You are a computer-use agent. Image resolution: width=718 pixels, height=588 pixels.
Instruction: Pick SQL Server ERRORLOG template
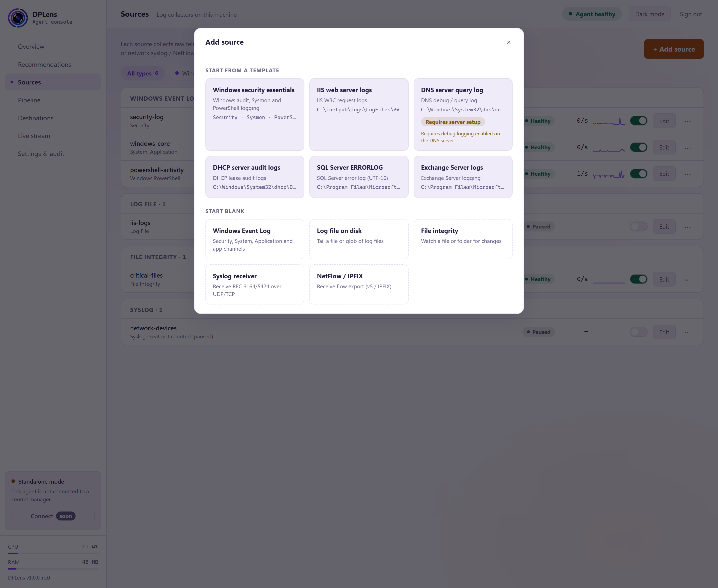(x=359, y=177)
